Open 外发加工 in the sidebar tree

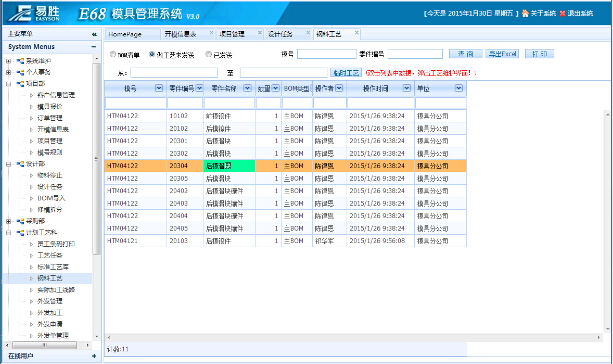(x=50, y=313)
